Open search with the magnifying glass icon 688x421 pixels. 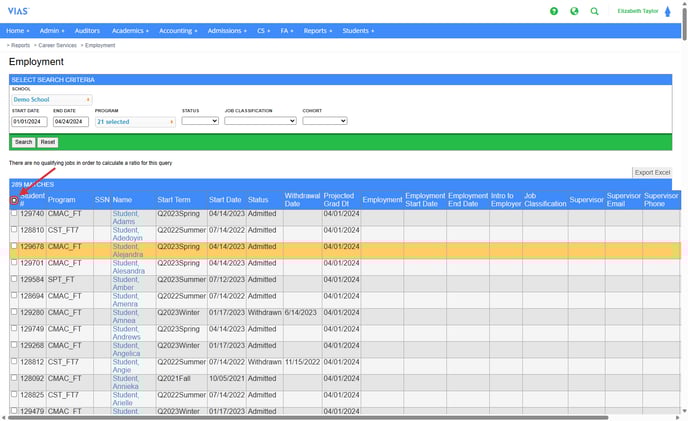click(x=595, y=11)
